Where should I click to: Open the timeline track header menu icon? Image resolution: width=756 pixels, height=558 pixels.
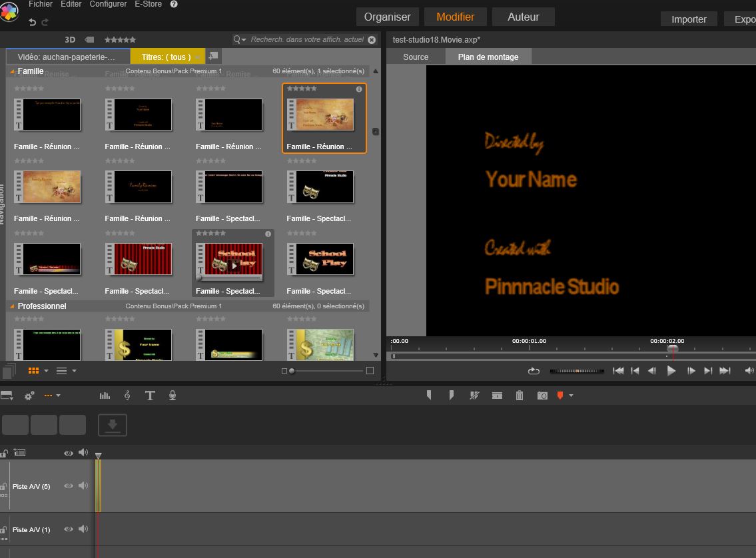pos(19,453)
